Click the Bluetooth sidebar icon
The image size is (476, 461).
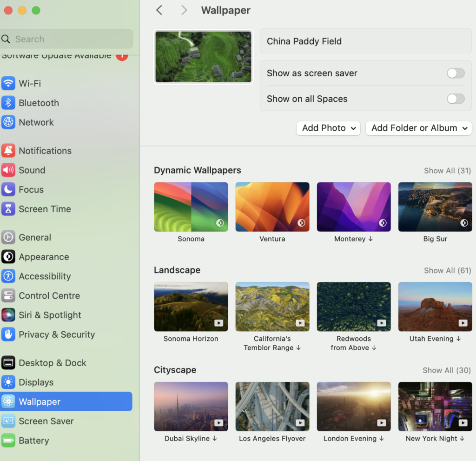pyautogui.click(x=7, y=103)
